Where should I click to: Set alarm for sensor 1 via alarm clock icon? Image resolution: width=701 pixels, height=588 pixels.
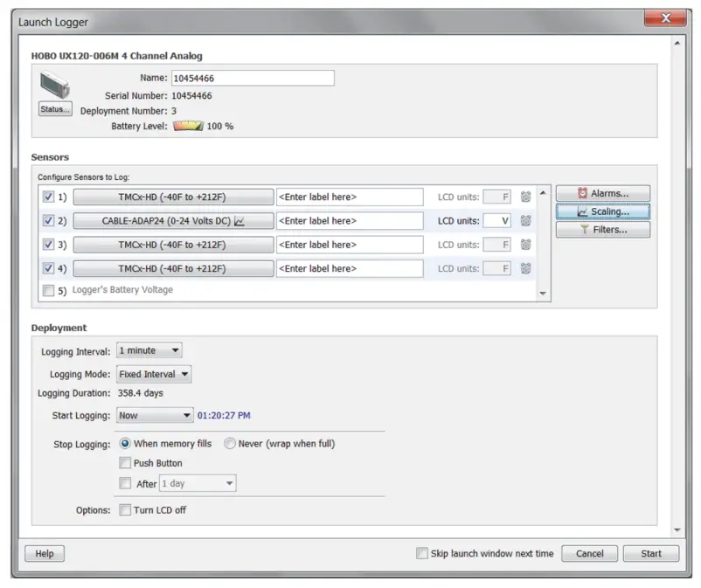(x=525, y=197)
